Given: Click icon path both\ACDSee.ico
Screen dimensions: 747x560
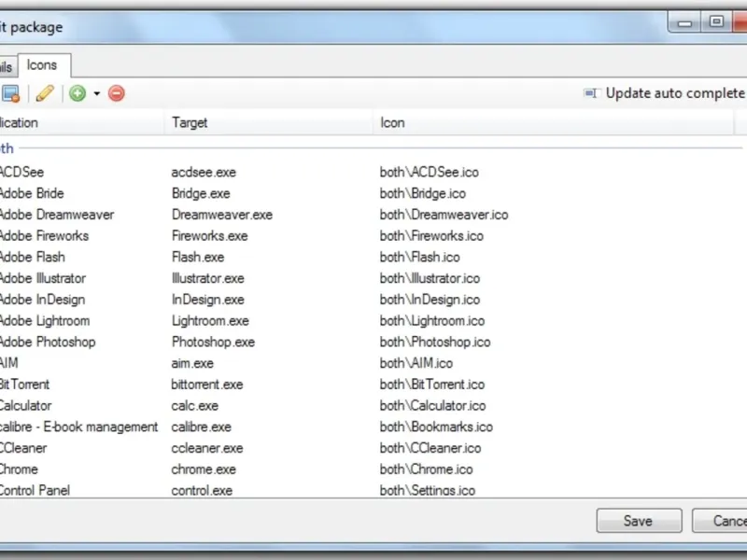Looking at the screenshot, I should click(x=430, y=172).
